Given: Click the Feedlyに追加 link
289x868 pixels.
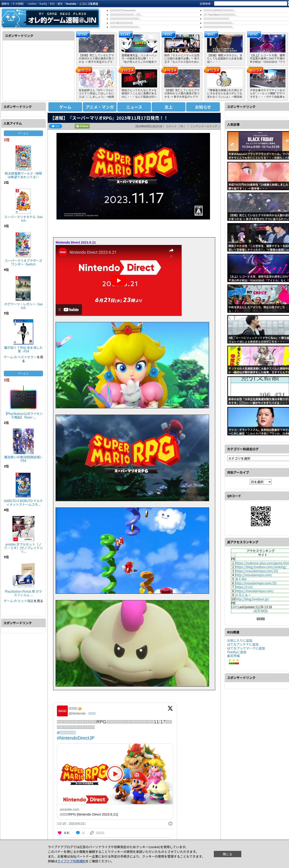Looking at the screenshot, I should [237, 652].
